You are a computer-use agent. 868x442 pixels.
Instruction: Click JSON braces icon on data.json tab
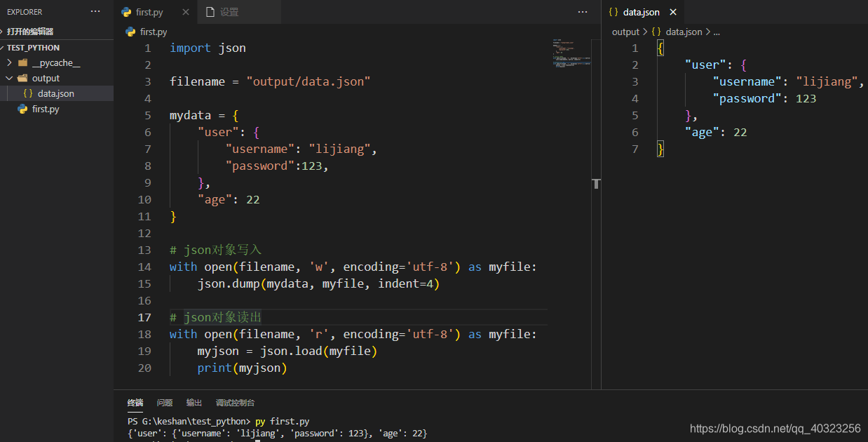click(613, 12)
